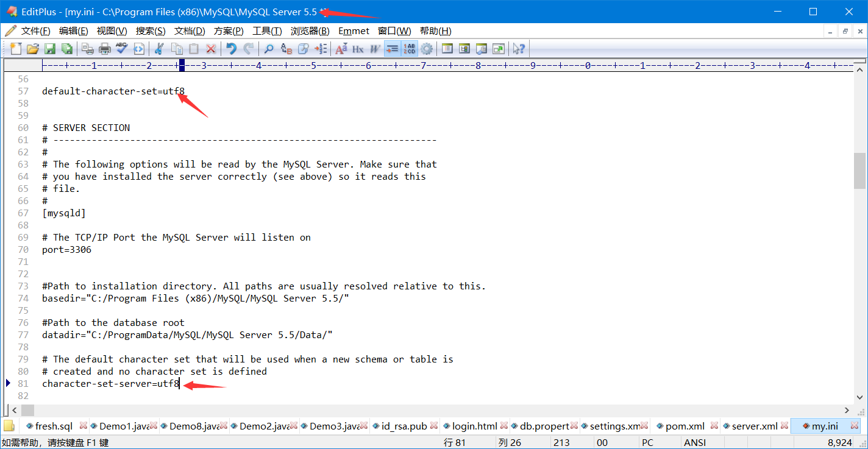Screen dimensions: 868x449
Task: Close the login.html tab
Action: click(x=504, y=426)
